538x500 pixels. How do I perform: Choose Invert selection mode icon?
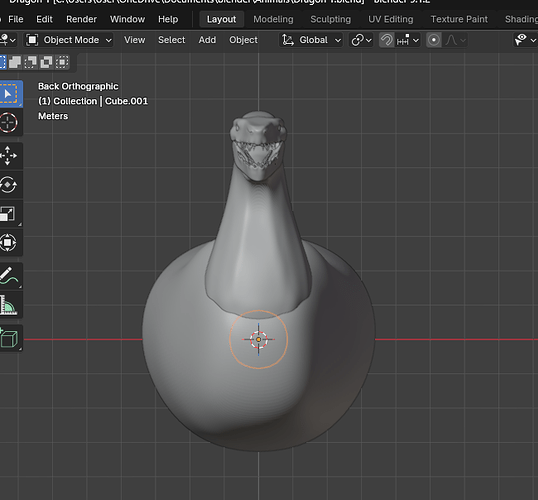coord(46,62)
